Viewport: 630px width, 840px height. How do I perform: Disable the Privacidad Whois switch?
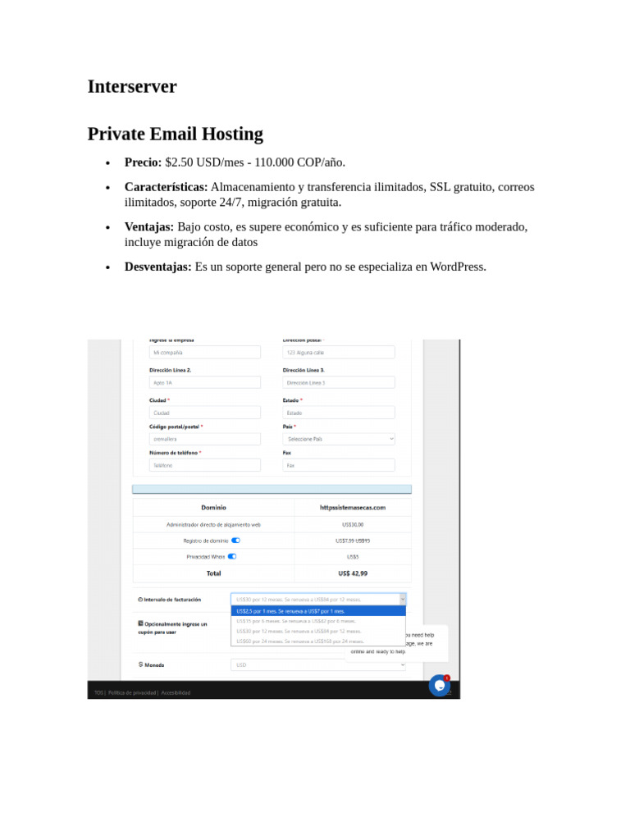[x=232, y=557]
